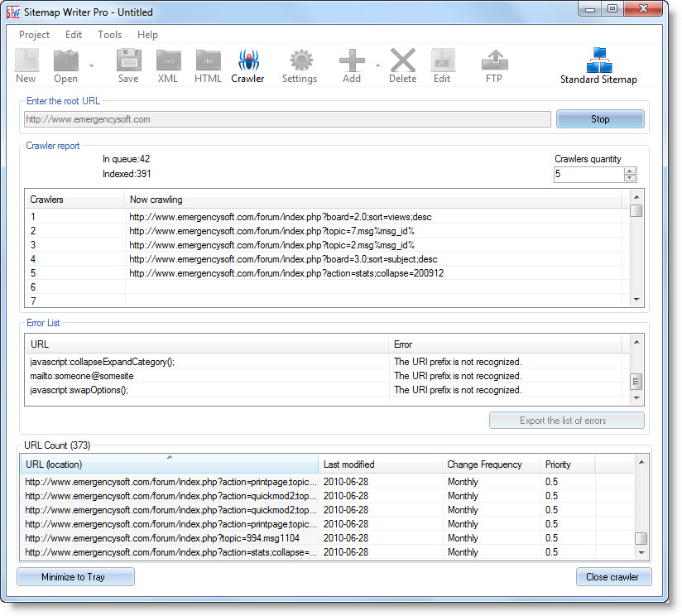Click the Sitemap Writer Pro title icon
682x616 pixels.
point(13,12)
